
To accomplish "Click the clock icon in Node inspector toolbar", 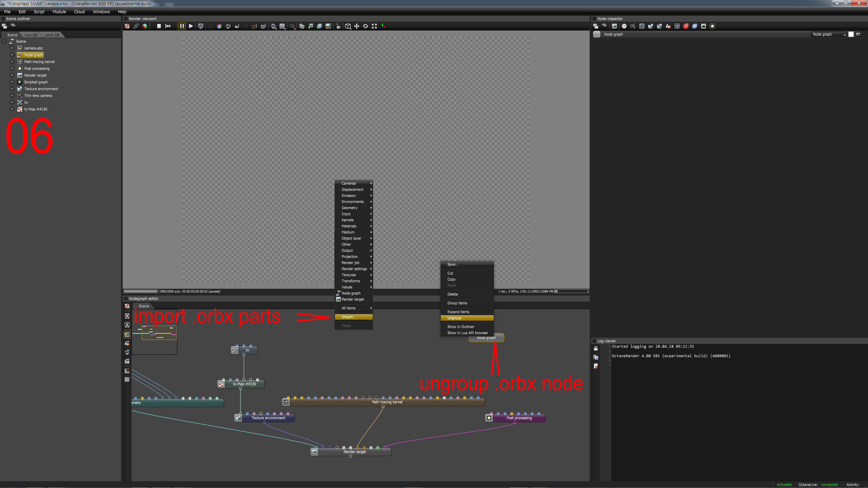I will click(x=624, y=26).
